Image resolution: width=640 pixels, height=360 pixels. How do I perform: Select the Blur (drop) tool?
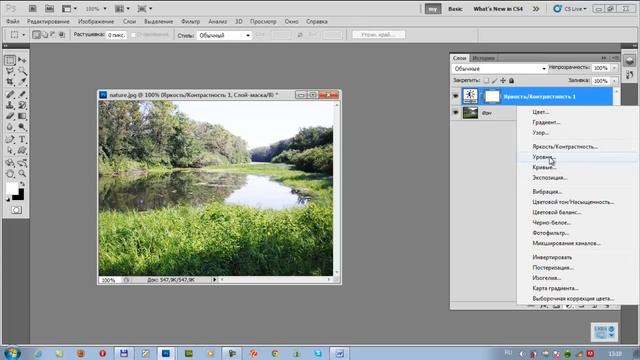pyautogui.click(x=10, y=127)
